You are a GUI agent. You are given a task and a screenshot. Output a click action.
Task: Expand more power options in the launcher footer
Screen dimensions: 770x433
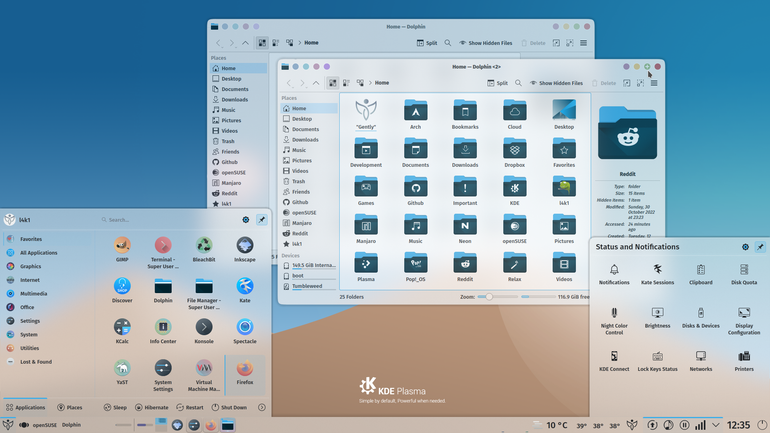pyautogui.click(x=262, y=407)
